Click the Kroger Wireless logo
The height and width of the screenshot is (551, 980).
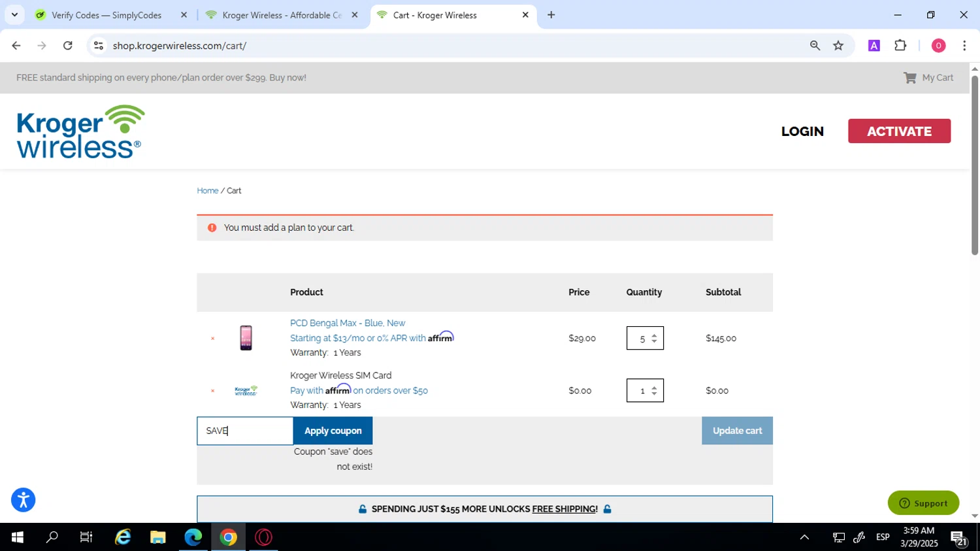click(80, 131)
